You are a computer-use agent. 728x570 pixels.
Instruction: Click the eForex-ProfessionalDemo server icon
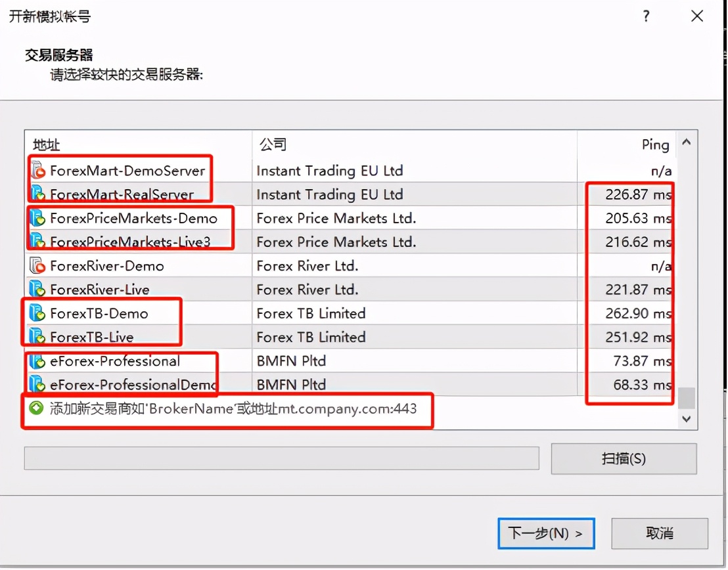tap(37, 384)
